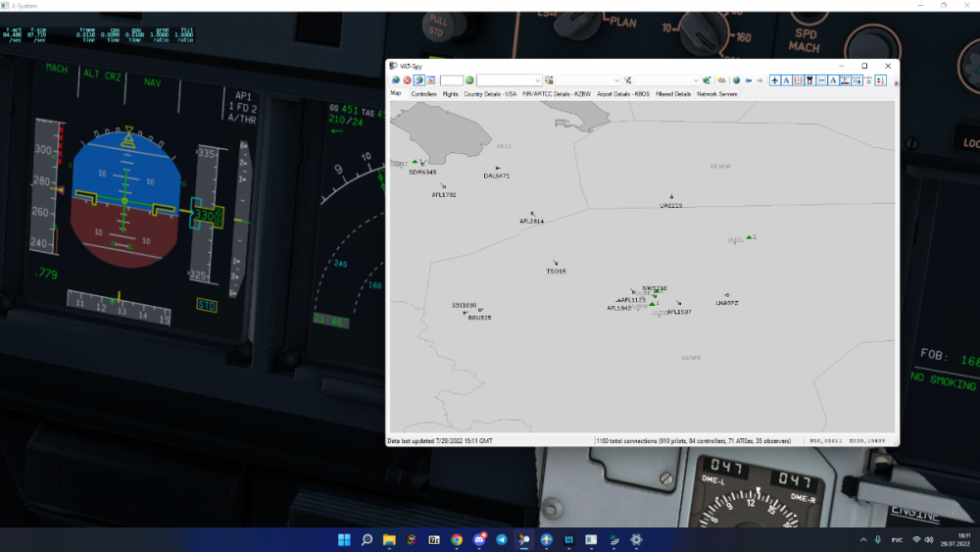
Task: Click the blue left arrow navigation icon
Action: tap(748, 80)
